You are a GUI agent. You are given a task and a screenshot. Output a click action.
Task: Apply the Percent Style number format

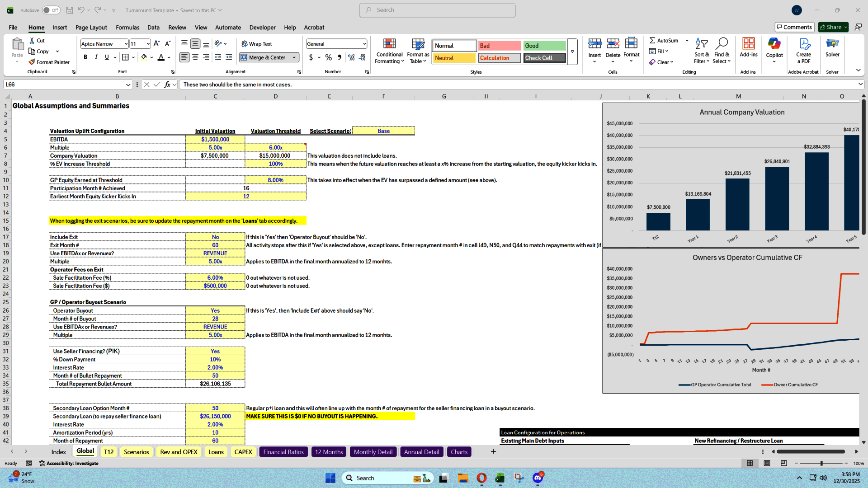point(329,57)
